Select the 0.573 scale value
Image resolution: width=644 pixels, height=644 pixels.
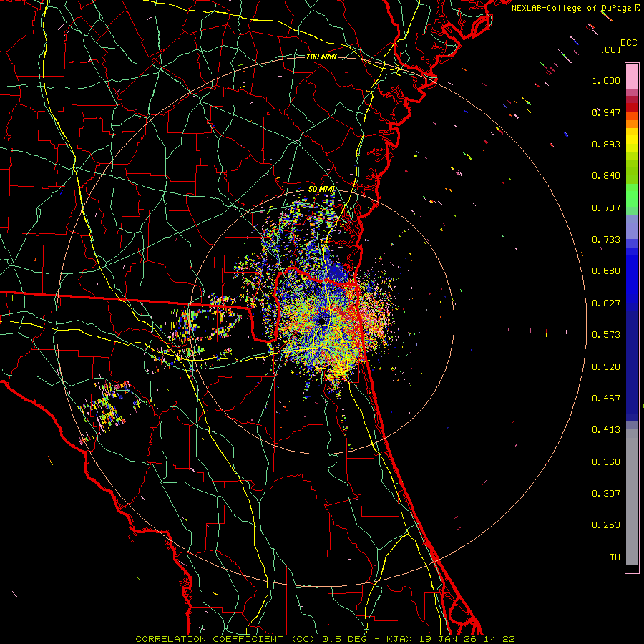pos(606,335)
